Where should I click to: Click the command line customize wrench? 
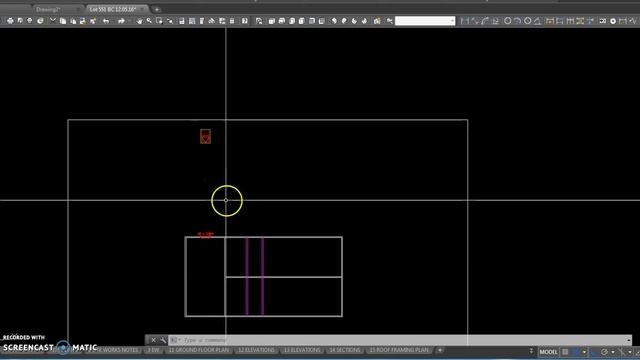[163, 340]
